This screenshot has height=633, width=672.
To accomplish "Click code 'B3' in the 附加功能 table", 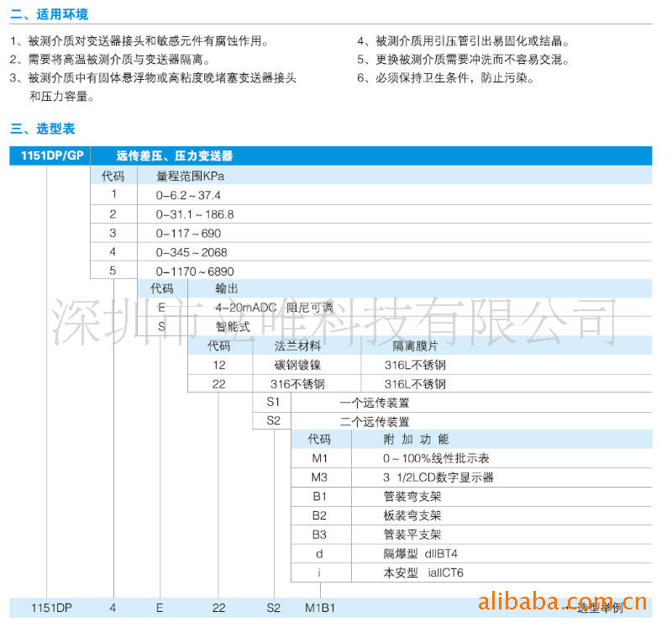I will coord(319,535).
